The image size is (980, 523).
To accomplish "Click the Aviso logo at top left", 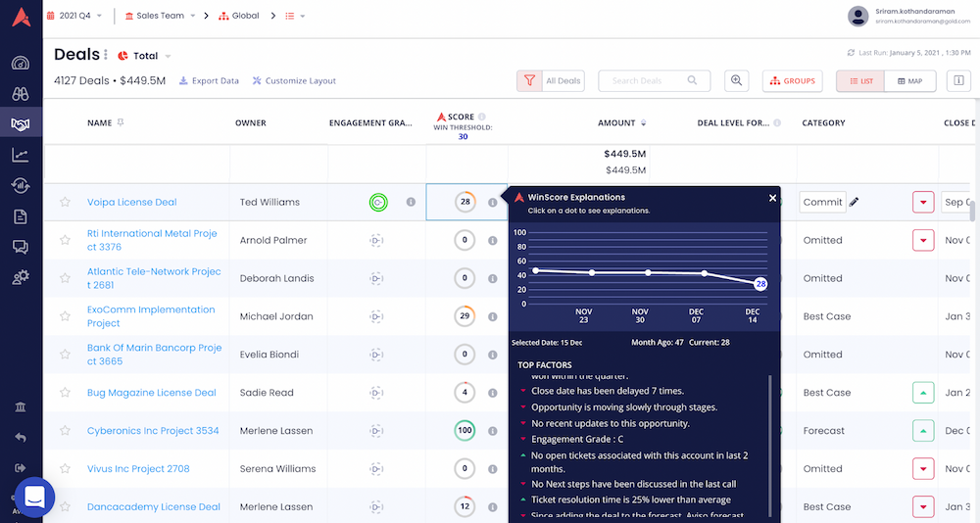I will click(x=22, y=17).
